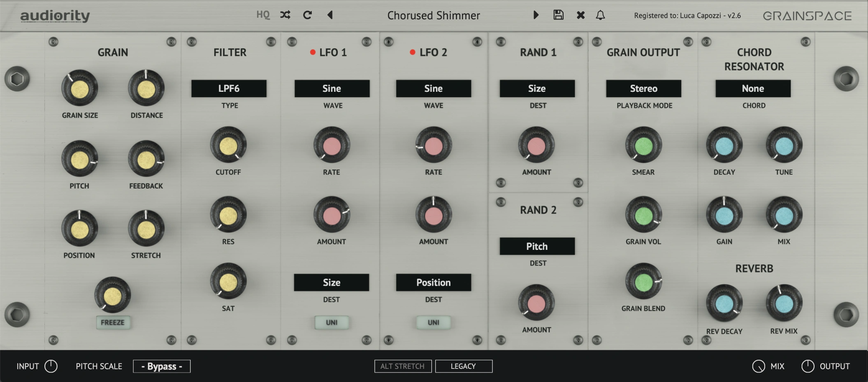
Task: Click the GRAIN SIZE knob
Action: (x=80, y=88)
